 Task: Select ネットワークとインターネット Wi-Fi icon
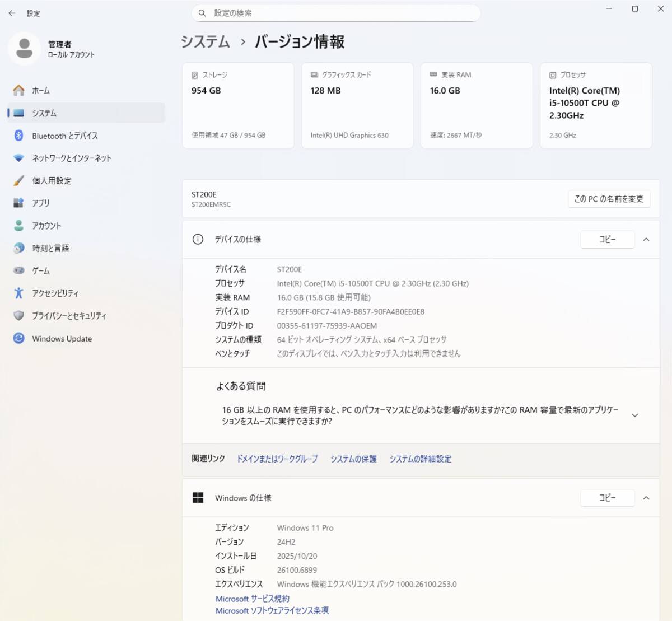coord(19,158)
